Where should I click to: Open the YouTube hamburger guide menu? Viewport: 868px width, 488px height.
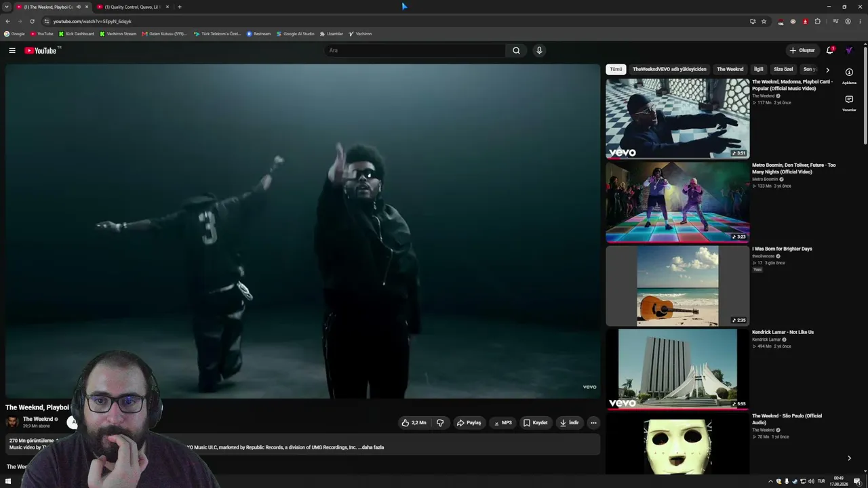coord(12,50)
